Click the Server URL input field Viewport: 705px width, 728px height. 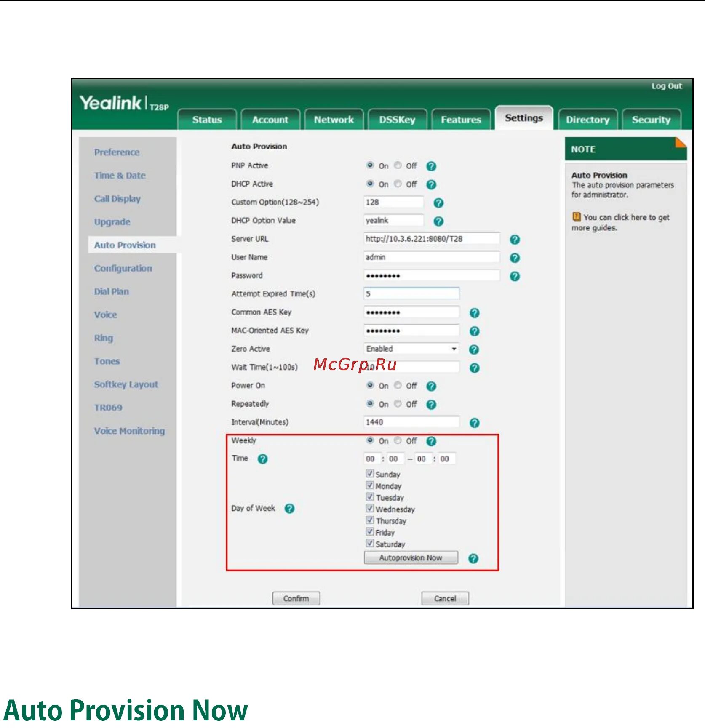pyautogui.click(x=432, y=239)
